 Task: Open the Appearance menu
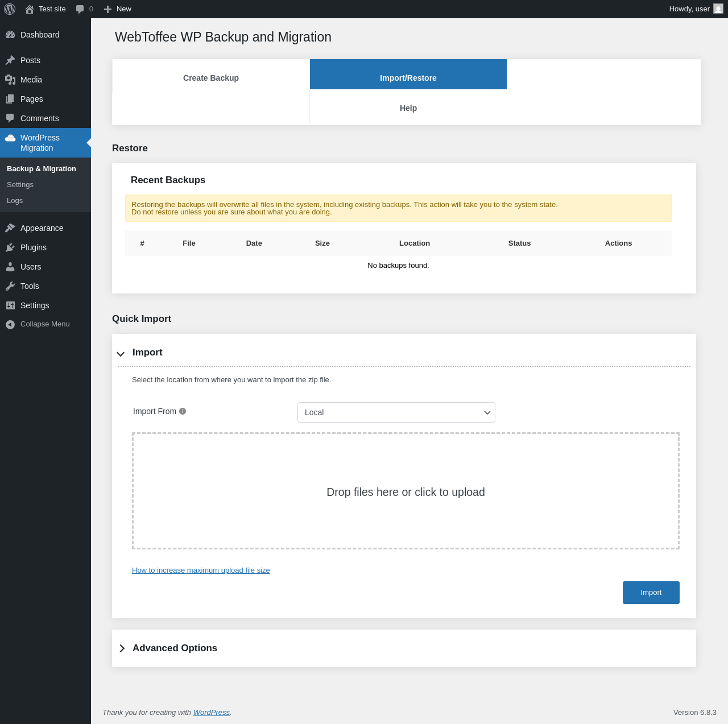(x=45, y=228)
